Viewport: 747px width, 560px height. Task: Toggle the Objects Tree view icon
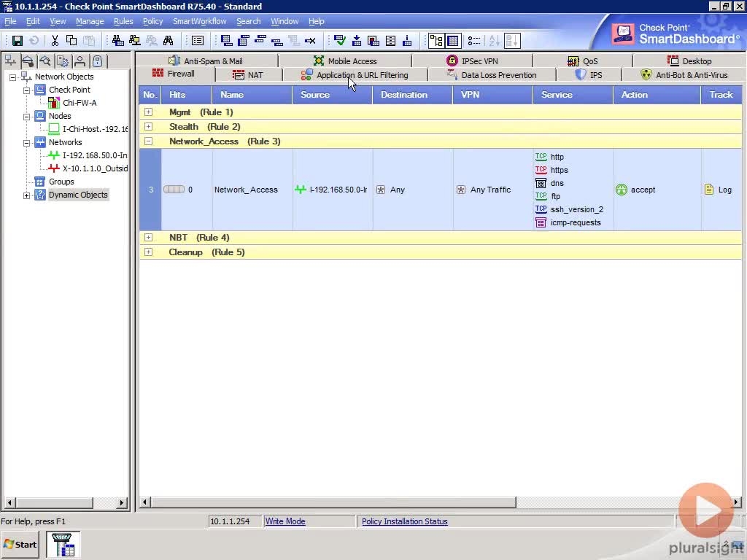pyautogui.click(x=436, y=41)
